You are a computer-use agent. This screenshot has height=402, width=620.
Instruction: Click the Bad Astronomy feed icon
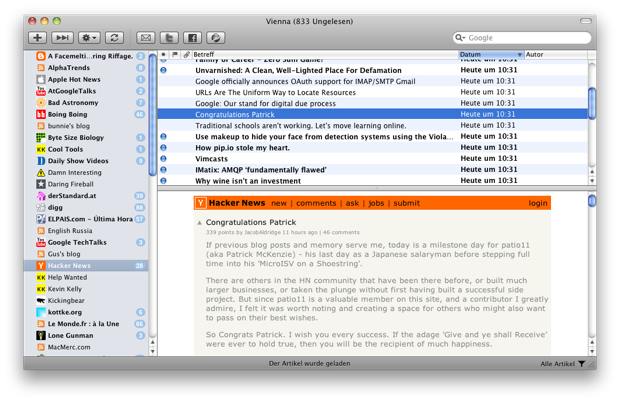(41, 103)
